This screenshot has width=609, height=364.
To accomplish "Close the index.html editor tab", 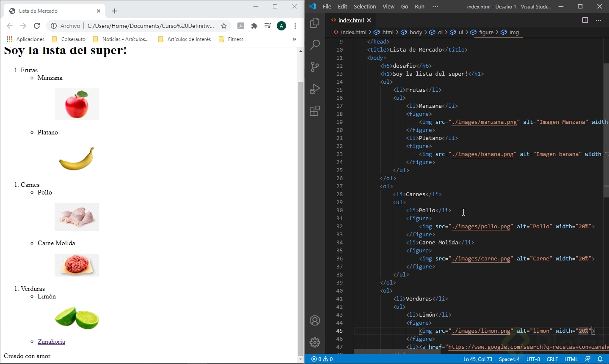I will coord(369,20).
